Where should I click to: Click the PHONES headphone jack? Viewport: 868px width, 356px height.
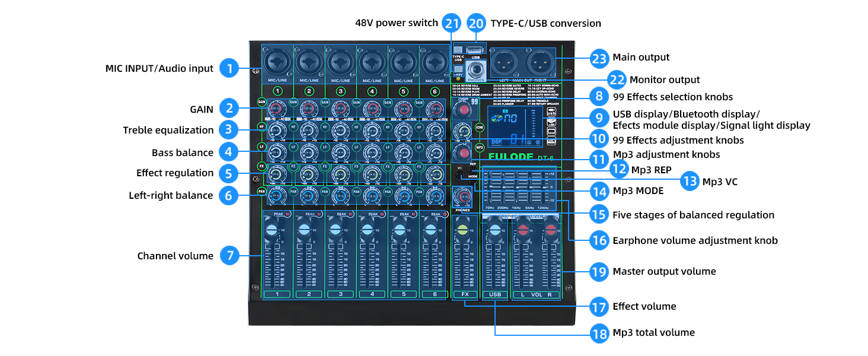point(476,69)
